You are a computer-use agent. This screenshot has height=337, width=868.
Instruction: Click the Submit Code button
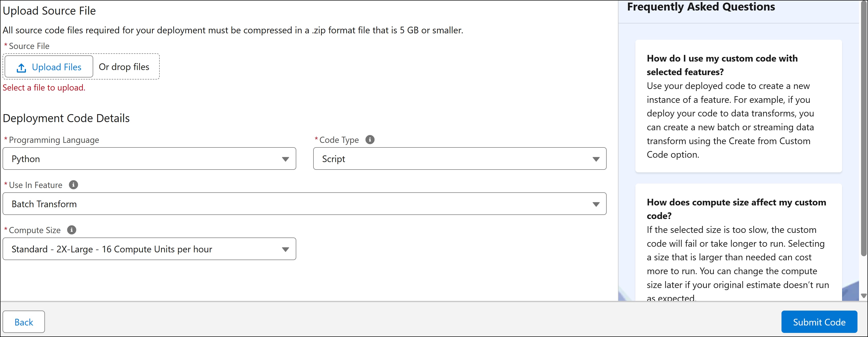[819, 322]
